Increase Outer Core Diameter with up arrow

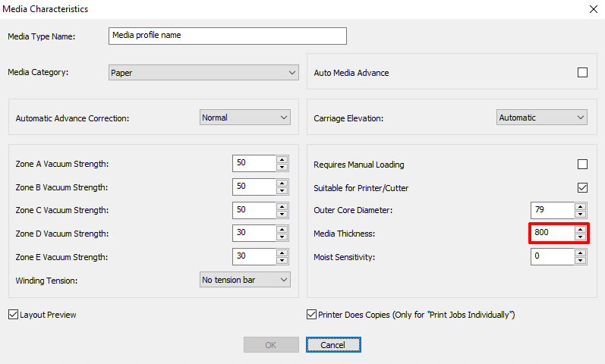(580, 207)
